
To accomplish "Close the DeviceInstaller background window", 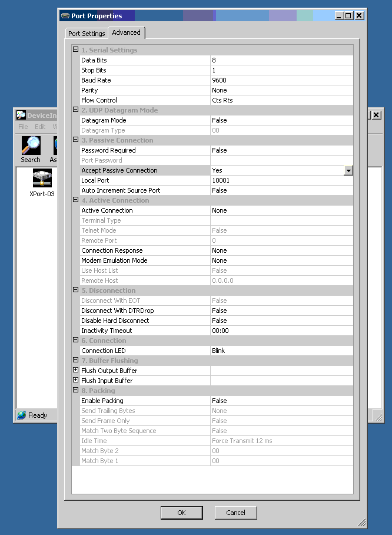I will coord(376,115).
